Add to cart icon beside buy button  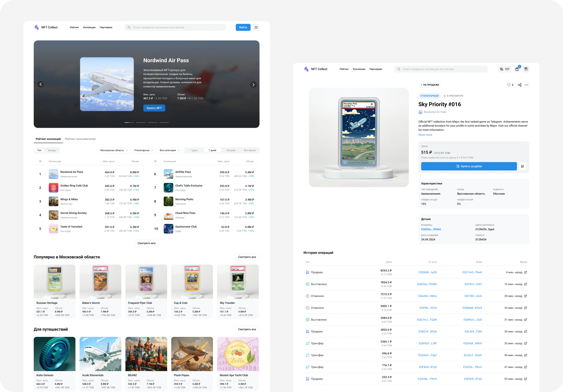522,166
